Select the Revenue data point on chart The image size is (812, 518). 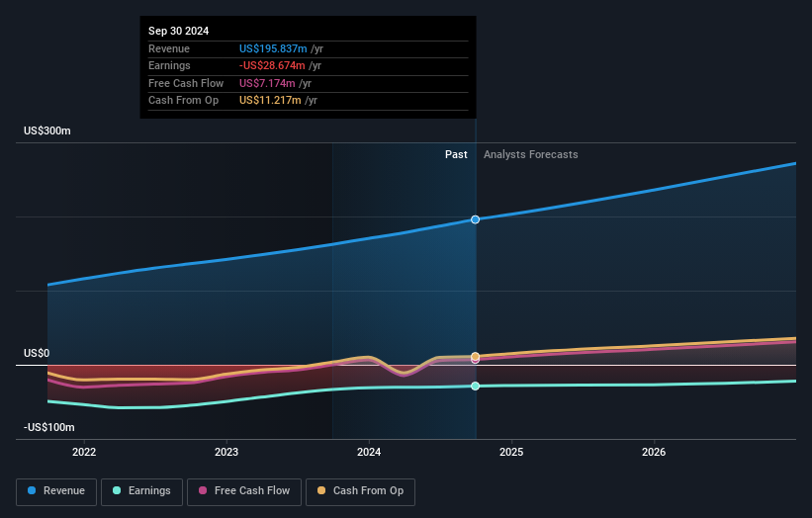pyautogui.click(x=476, y=219)
